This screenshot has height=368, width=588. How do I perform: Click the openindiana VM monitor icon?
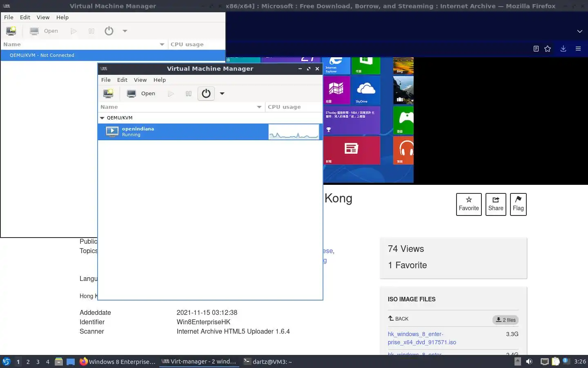[x=112, y=132]
